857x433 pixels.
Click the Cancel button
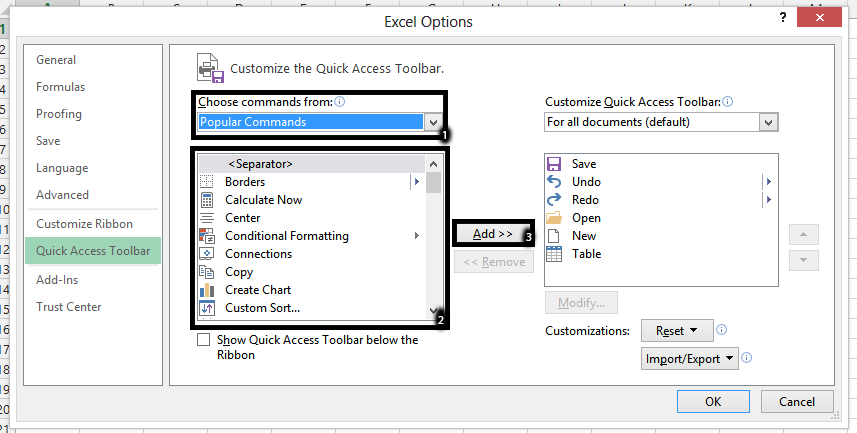[x=797, y=401]
